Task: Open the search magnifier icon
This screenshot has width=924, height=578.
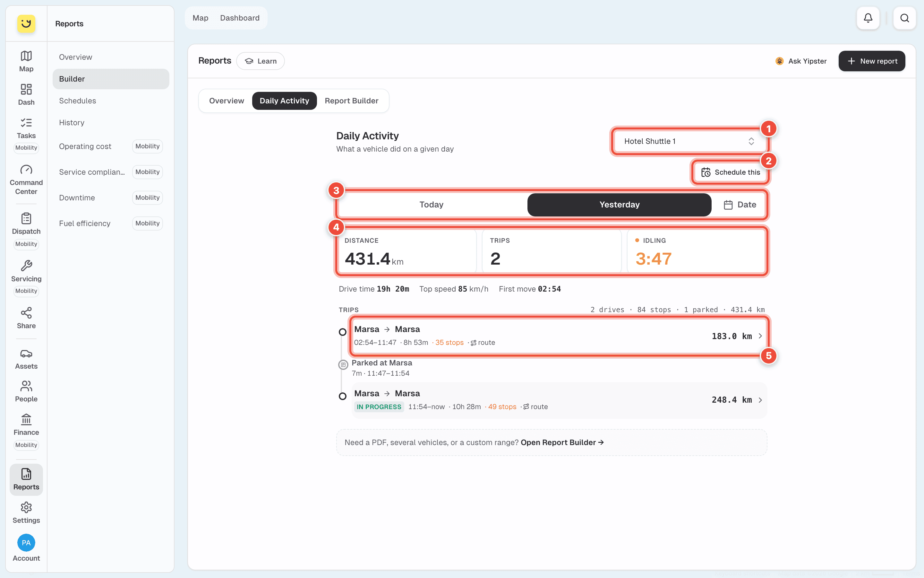Action: coord(904,18)
